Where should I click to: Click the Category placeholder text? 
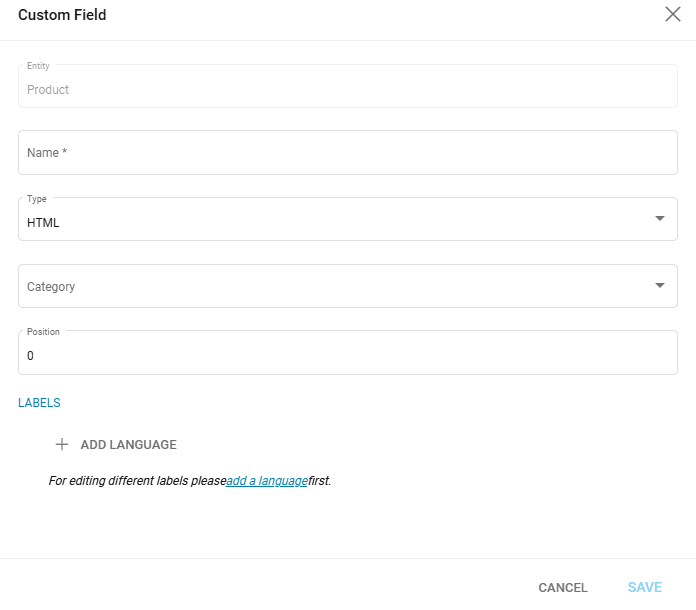pos(51,287)
